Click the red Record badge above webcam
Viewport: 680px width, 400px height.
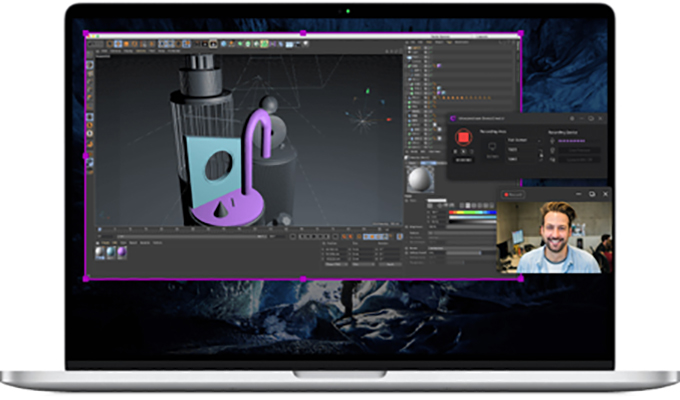pos(513,193)
